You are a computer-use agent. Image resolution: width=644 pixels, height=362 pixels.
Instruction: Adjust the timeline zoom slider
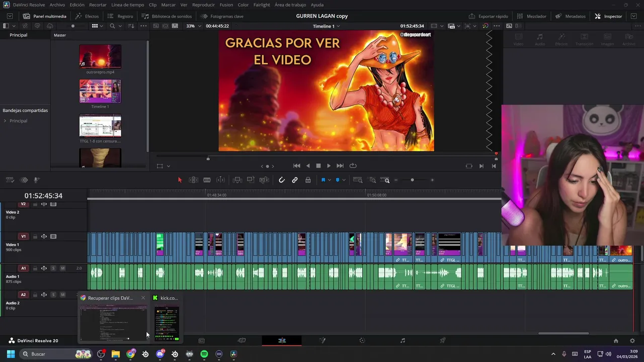[412, 180]
